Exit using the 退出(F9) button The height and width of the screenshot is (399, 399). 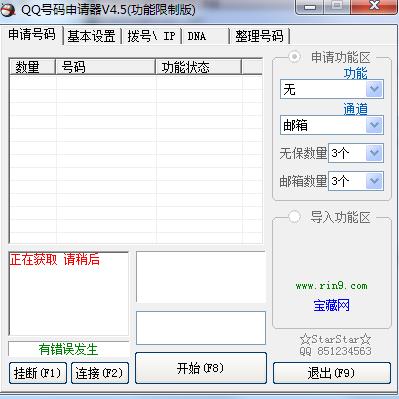coord(332,373)
